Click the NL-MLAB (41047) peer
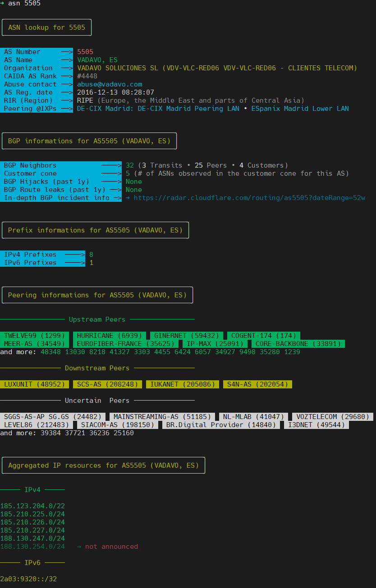Screen dimensions: 376x588 point(254,417)
